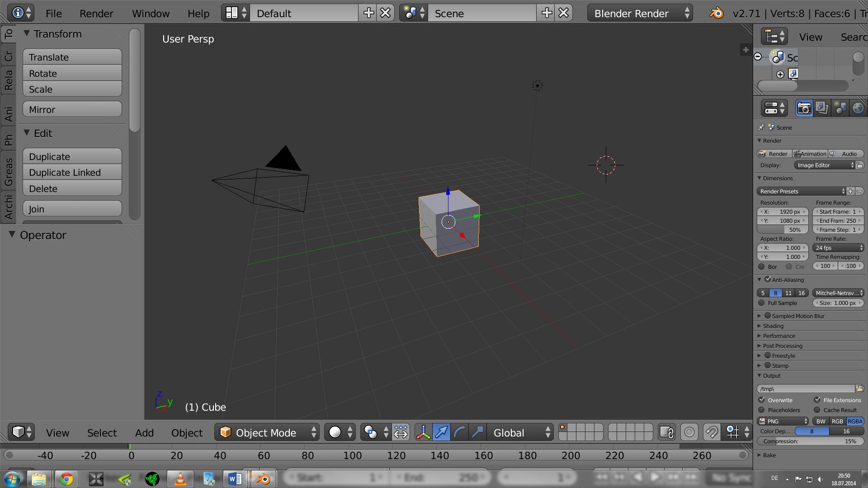Toggle proportional editing circle icon

tap(689, 432)
